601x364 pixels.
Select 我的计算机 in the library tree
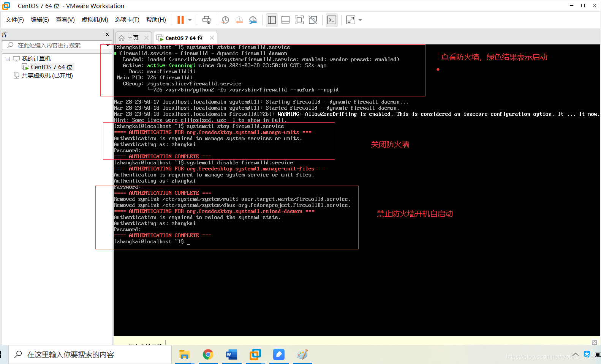tap(36, 59)
